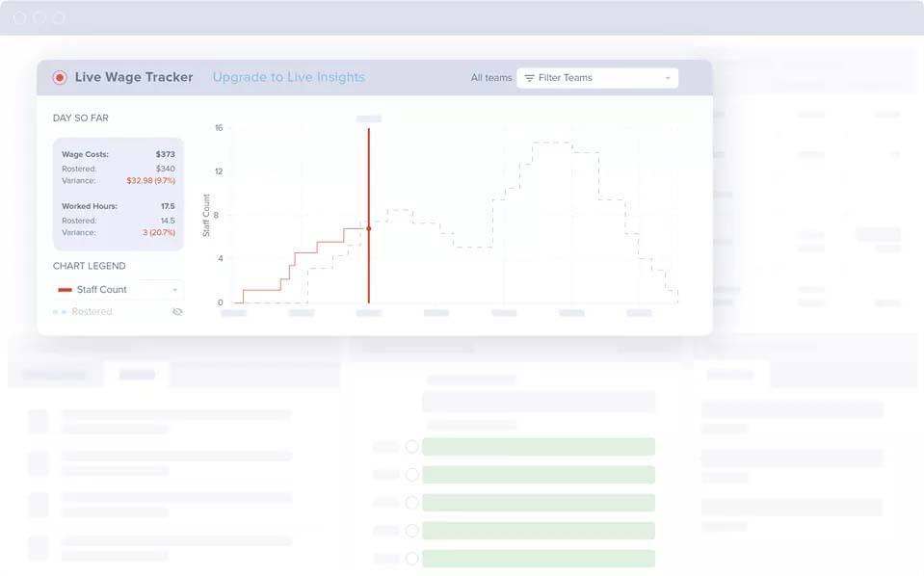Click the All teams label
Image resolution: width=924 pixels, height=576 pixels.
[x=490, y=78]
